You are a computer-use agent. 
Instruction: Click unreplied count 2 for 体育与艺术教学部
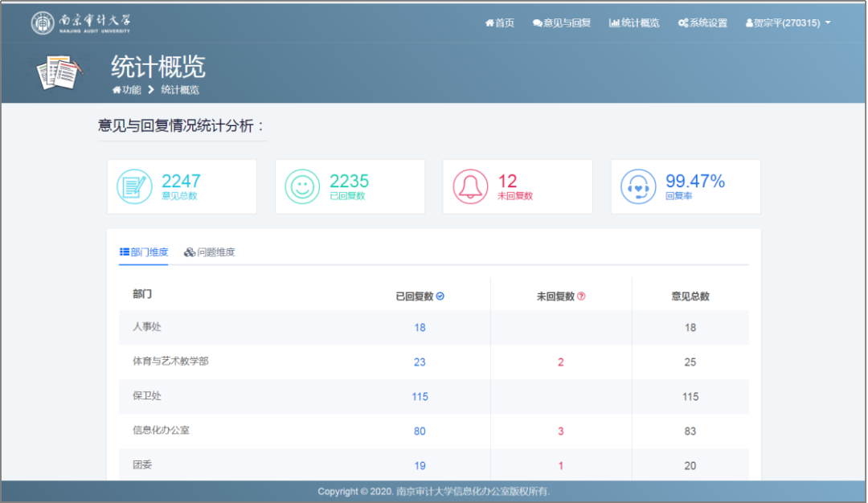click(x=560, y=362)
